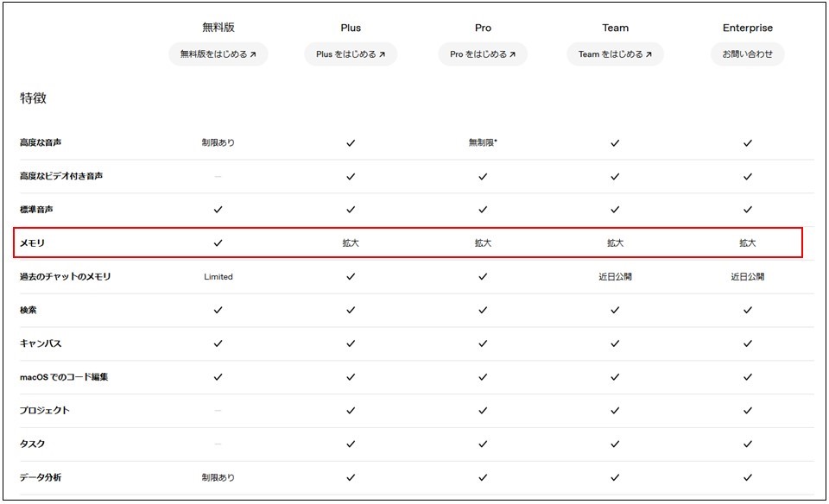829x504 pixels.
Task: Select the Pro をはじめる button
Action: point(483,54)
